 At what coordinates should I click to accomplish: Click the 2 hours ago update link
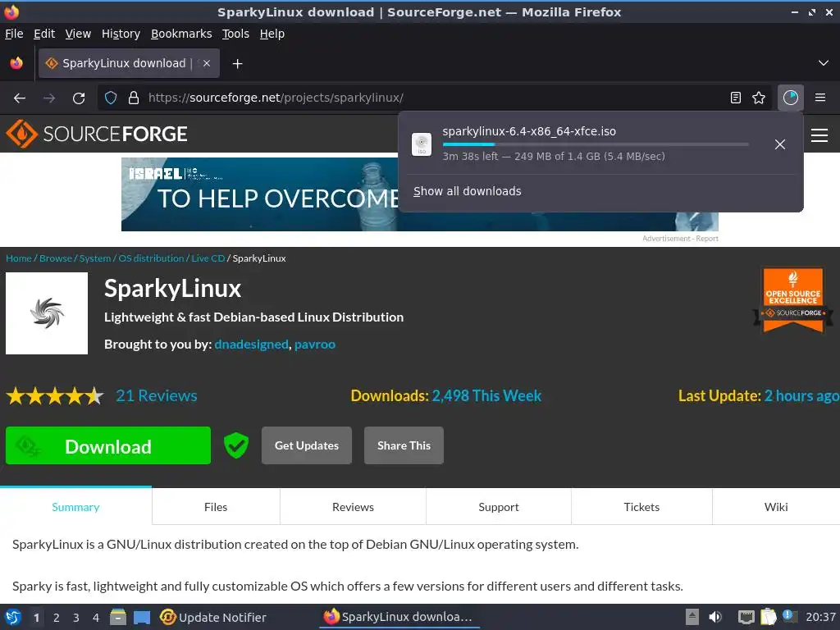pyautogui.click(x=801, y=396)
